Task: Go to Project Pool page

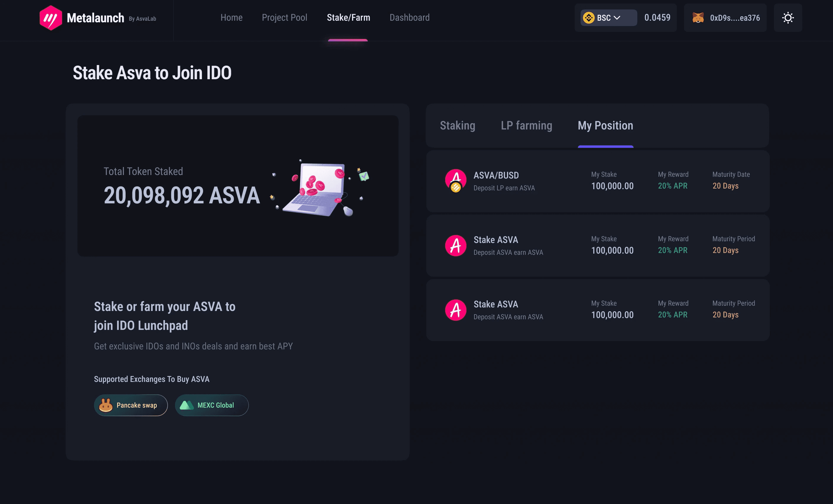Action: tap(284, 17)
